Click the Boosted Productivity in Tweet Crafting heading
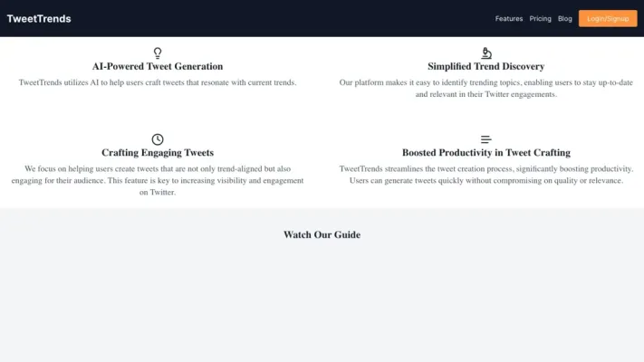 pyautogui.click(x=486, y=153)
